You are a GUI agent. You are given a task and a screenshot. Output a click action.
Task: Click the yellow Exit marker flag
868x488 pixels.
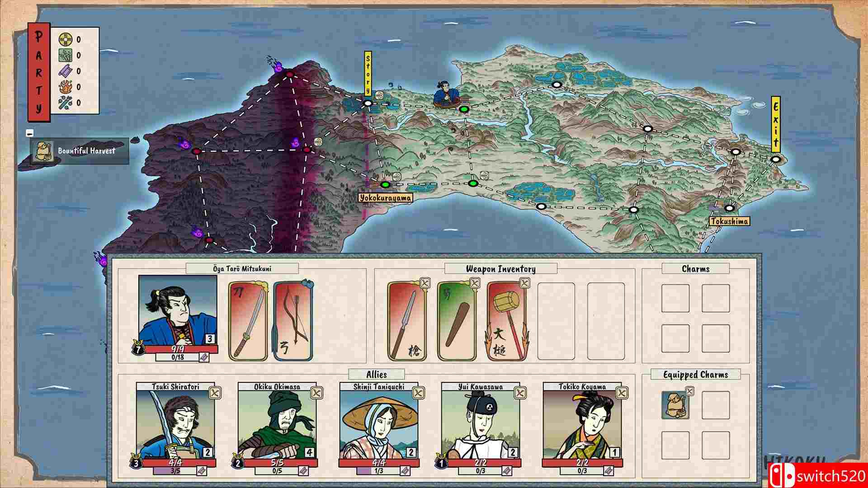(776, 124)
